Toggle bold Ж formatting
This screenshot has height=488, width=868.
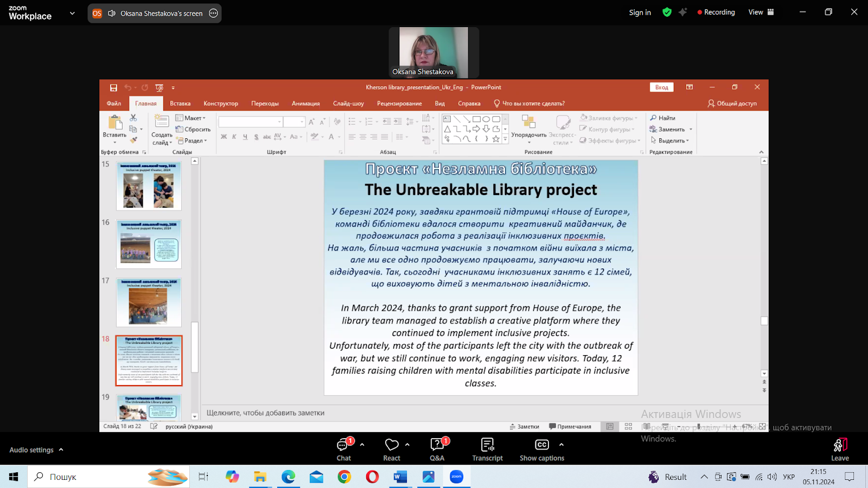(224, 137)
